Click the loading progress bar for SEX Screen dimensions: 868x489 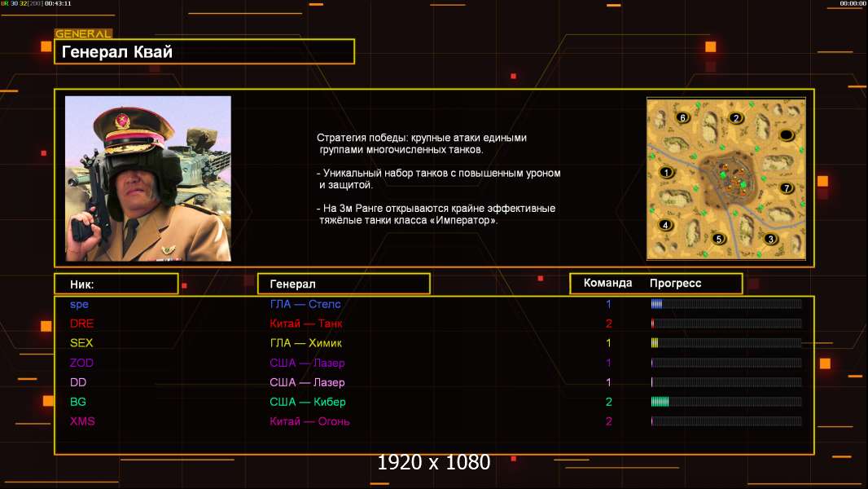726,343
